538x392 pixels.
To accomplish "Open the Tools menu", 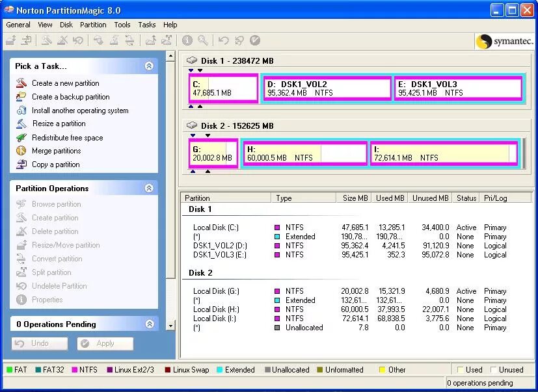I will tap(122, 25).
